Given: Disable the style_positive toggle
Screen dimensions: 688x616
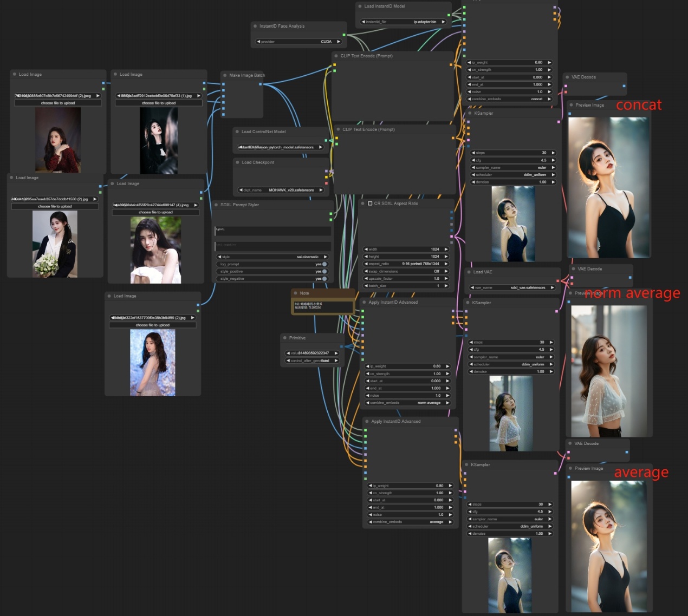Looking at the screenshot, I should (324, 271).
